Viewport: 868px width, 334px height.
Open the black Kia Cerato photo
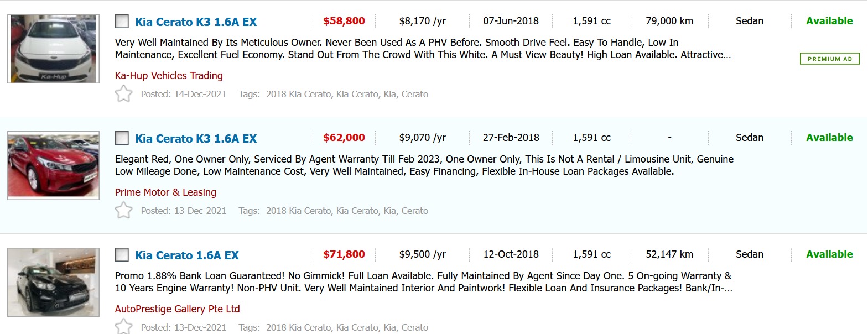pyautogui.click(x=53, y=282)
